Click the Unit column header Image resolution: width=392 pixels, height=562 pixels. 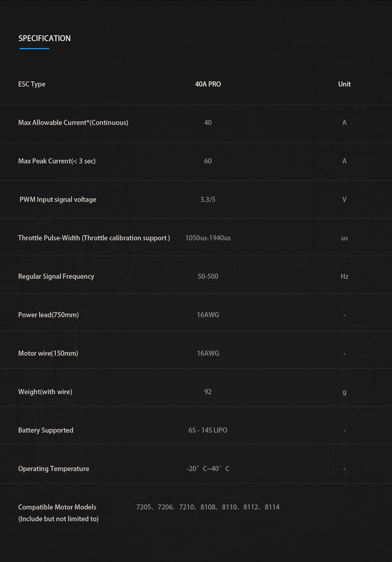(x=344, y=84)
